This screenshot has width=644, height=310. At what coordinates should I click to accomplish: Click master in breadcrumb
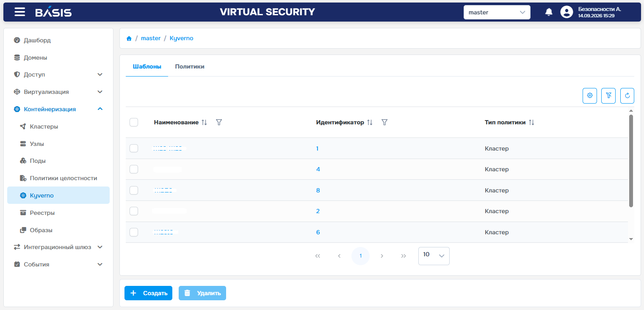[151, 38]
